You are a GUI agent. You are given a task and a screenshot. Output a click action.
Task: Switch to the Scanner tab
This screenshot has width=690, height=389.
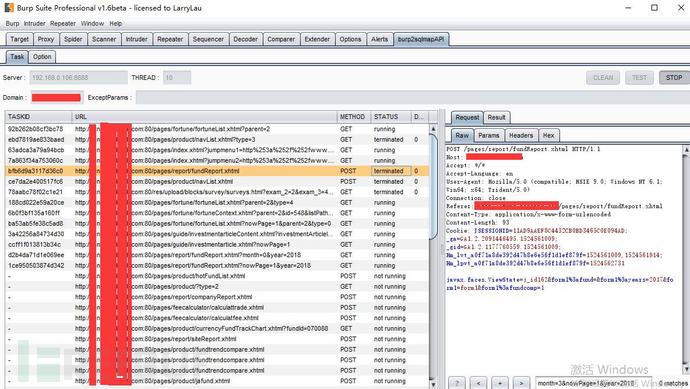pos(104,39)
